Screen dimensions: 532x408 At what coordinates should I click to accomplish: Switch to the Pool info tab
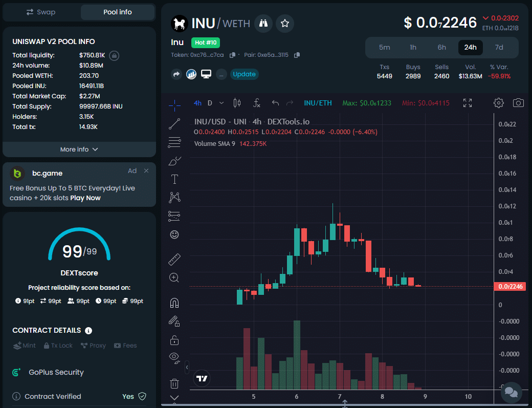click(118, 12)
